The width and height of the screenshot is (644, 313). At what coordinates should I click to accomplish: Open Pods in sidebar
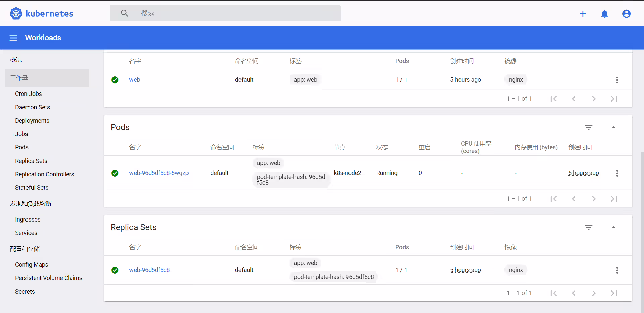[x=22, y=147]
